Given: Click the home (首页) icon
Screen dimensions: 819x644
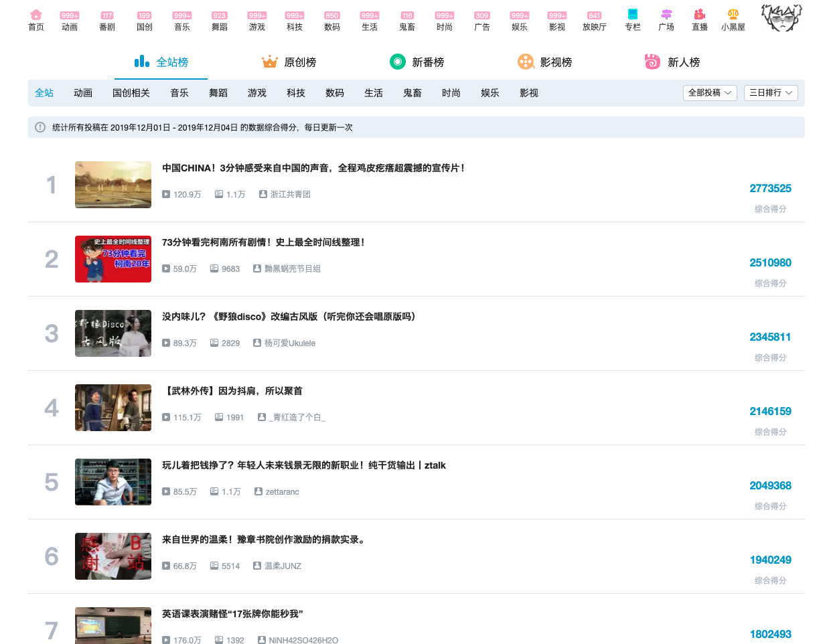Looking at the screenshot, I should tap(36, 15).
